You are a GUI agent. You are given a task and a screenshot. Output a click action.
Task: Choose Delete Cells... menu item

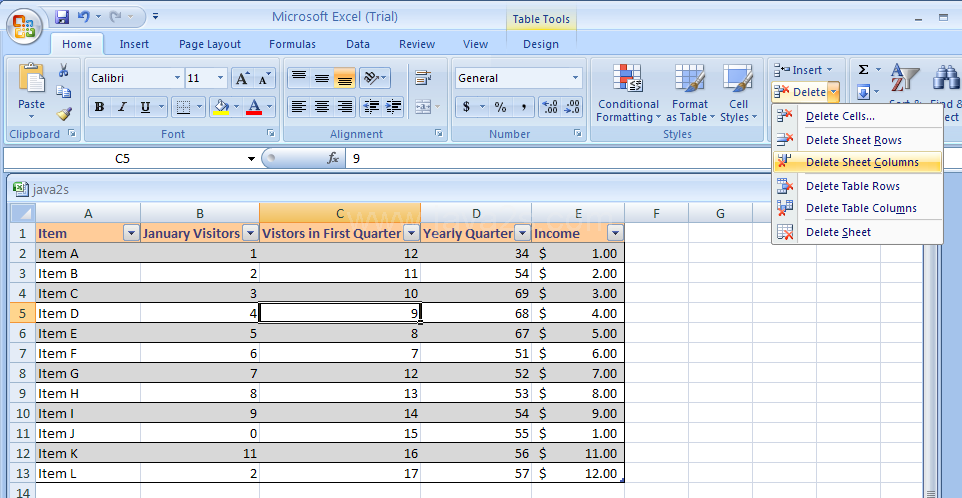tap(857, 116)
